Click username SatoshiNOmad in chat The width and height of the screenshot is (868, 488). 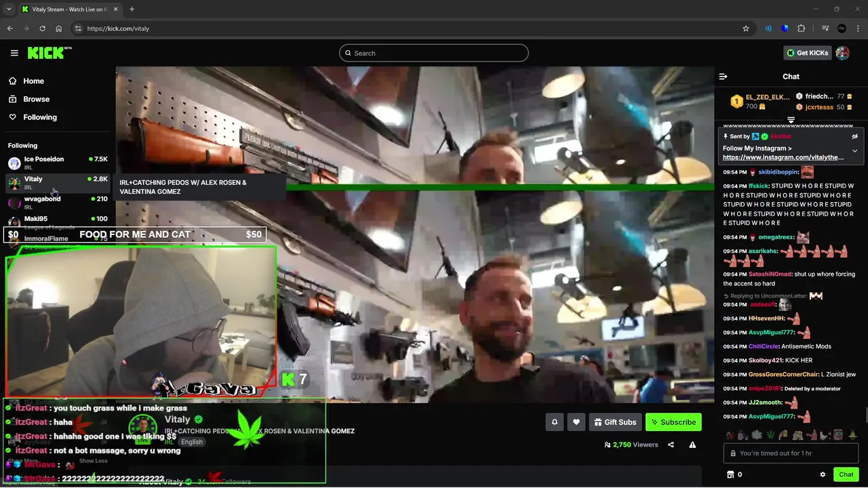tap(770, 274)
